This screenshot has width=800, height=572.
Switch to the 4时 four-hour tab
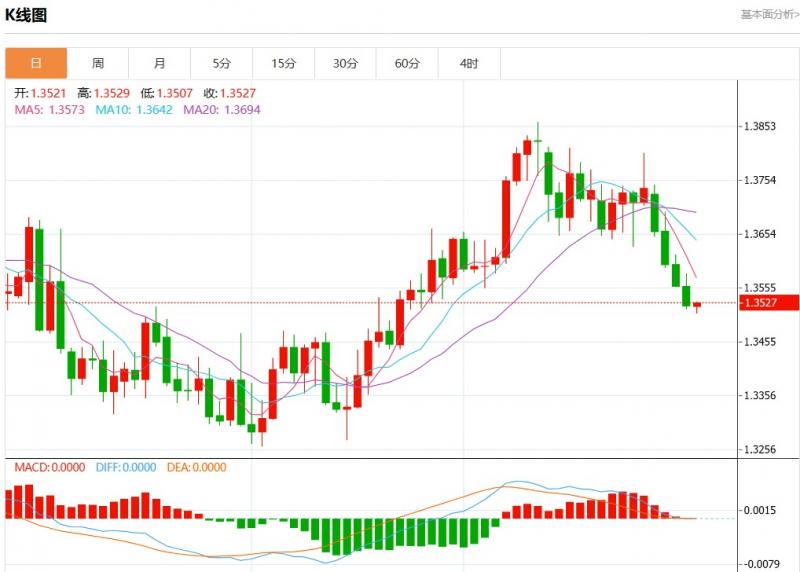(469, 63)
